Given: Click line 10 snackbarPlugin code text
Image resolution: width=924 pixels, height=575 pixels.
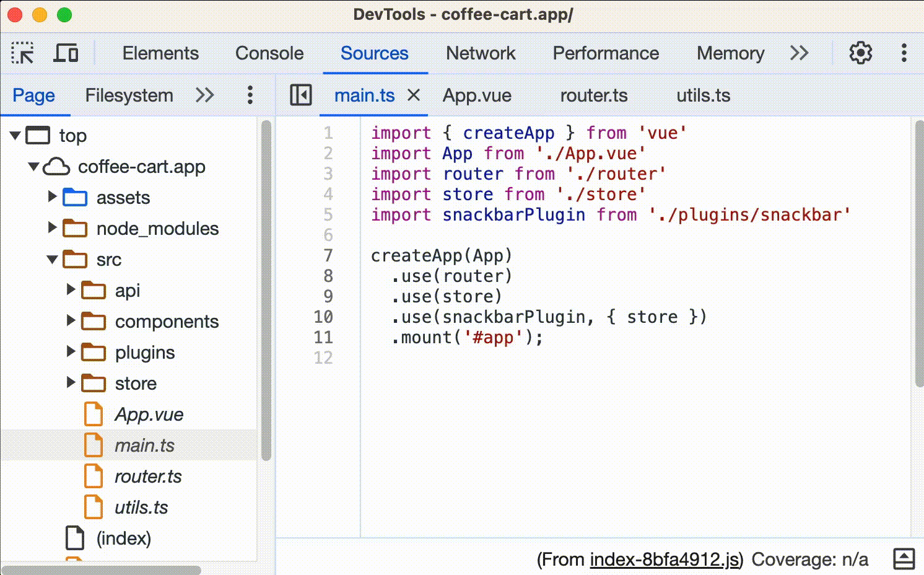Looking at the screenshot, I should coord(514,317).
